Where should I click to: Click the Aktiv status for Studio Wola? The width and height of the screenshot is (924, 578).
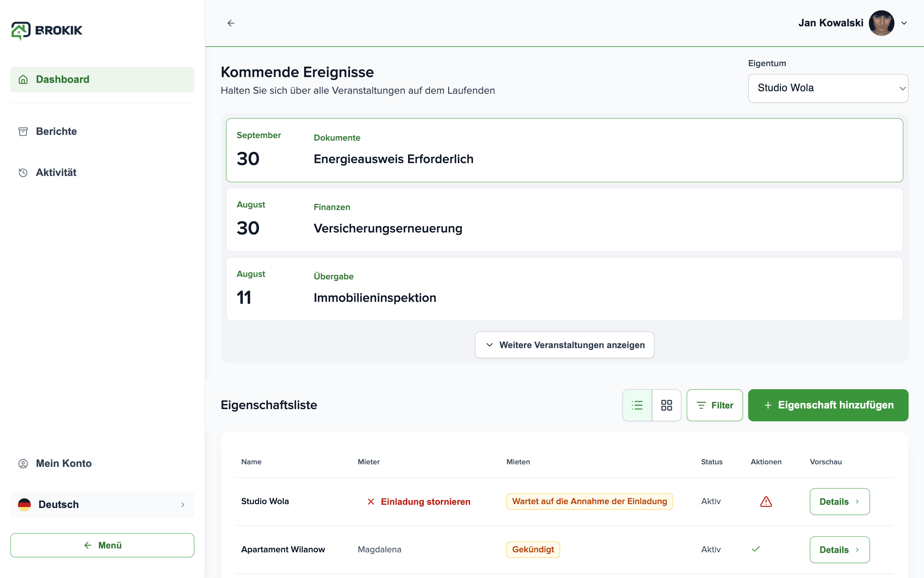click(711, 501)
